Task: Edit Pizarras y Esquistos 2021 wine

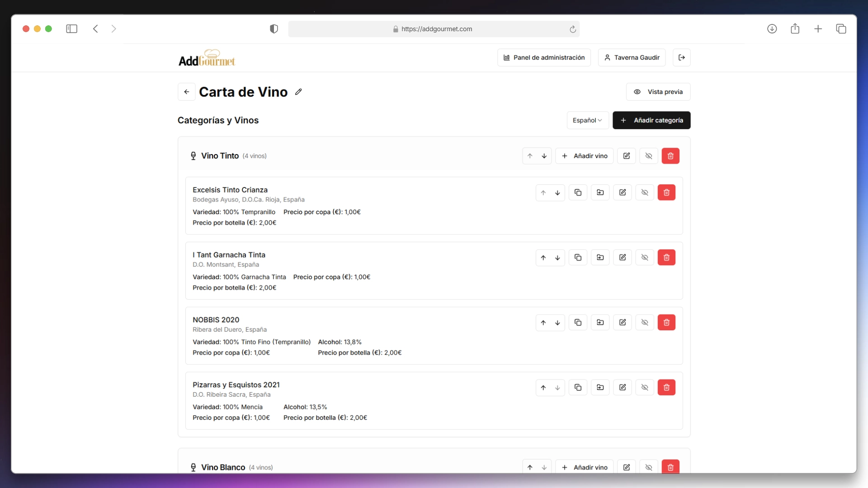Action: coord(623,388)
